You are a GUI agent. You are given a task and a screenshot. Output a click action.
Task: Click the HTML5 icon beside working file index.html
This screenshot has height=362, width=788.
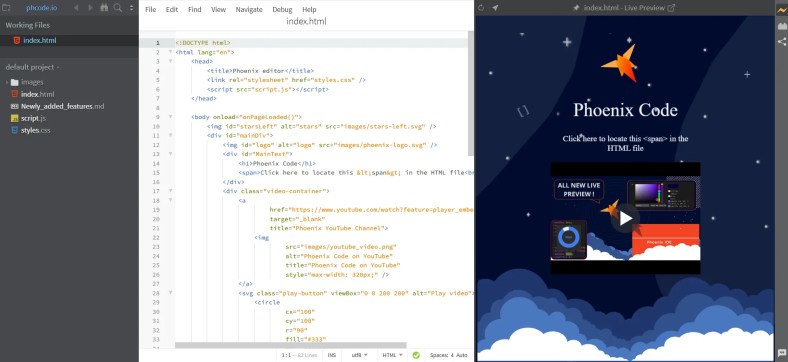[17, 40]
